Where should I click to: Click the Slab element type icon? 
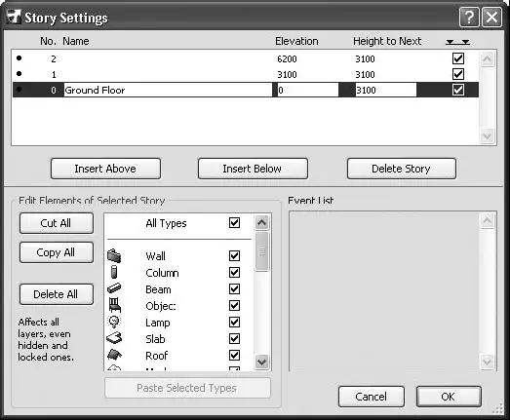114,338
